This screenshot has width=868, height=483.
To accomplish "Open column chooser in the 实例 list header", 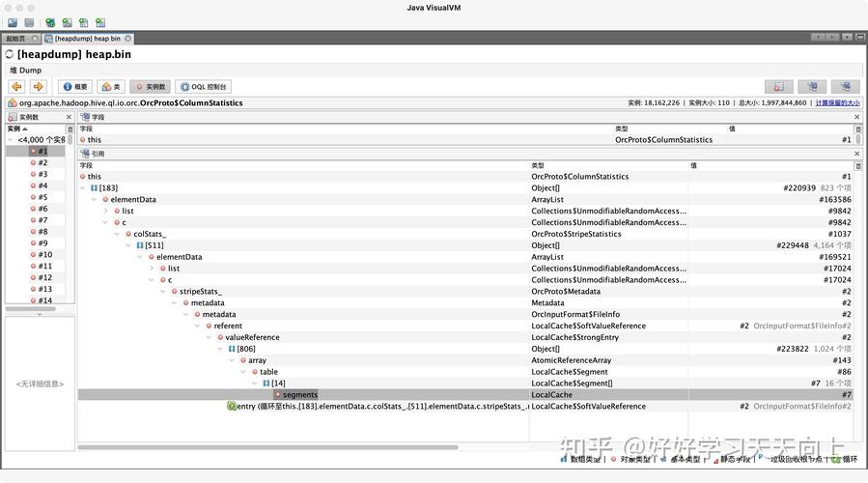I will 70,128.
